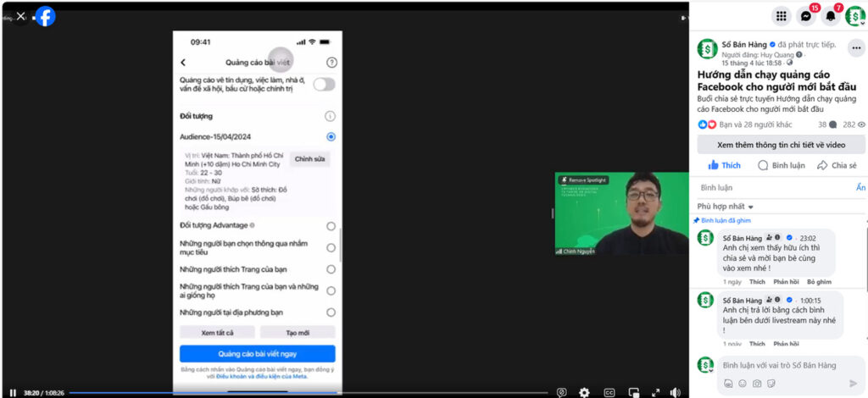Reply to the 23:02 pinned comment

point(786,281)
